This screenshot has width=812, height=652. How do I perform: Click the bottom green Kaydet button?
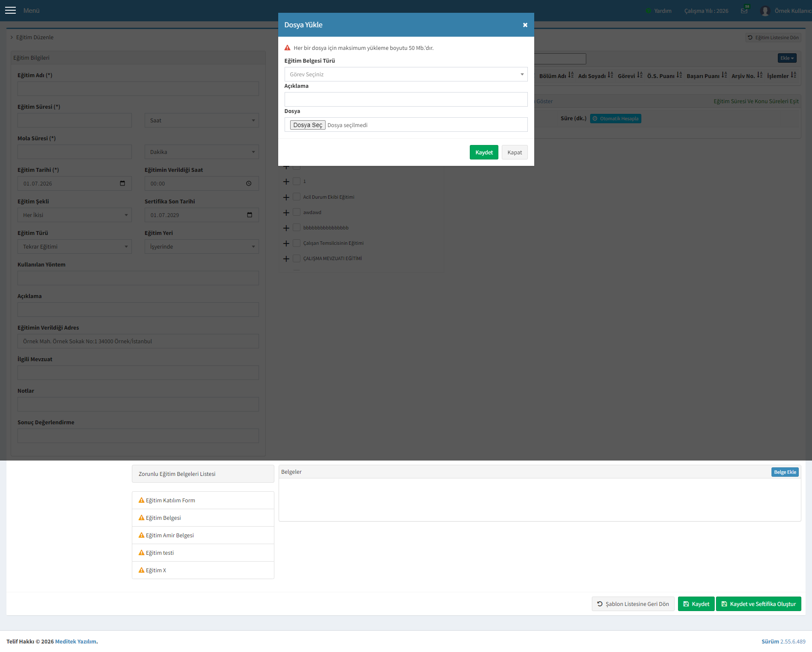696,604
